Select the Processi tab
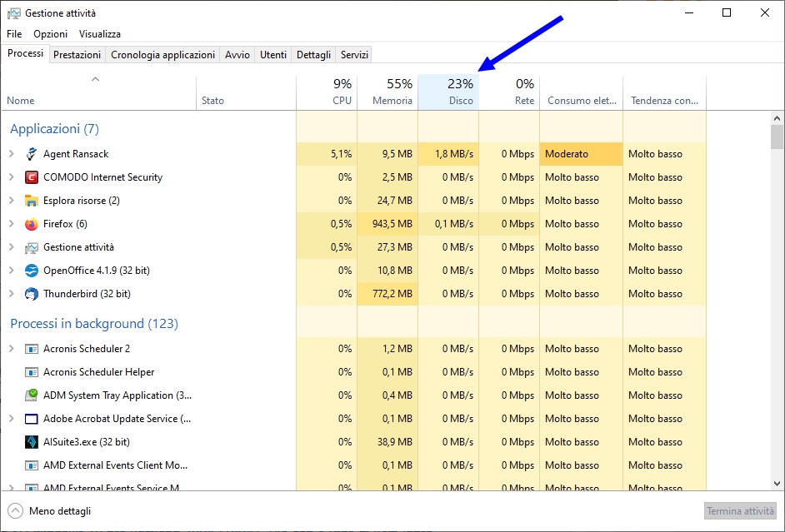785x532 pixels. click(x=26, y=53)
